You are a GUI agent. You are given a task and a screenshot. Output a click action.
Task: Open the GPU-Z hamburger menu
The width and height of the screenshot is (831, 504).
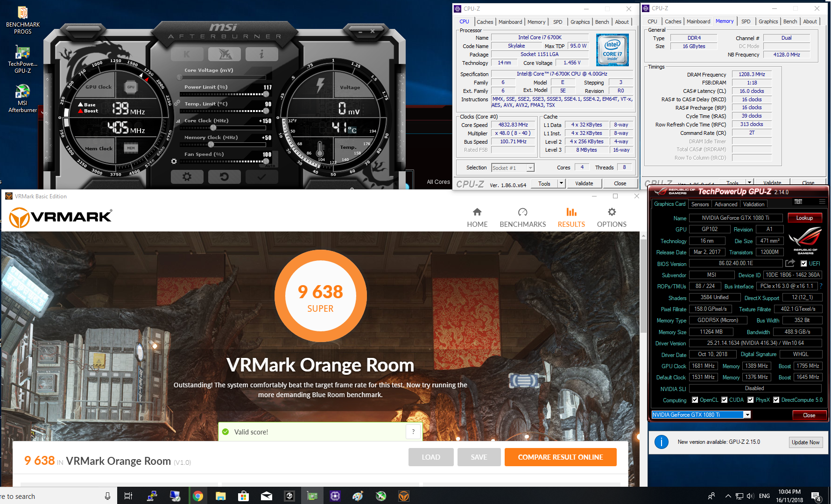click(822, 202)
